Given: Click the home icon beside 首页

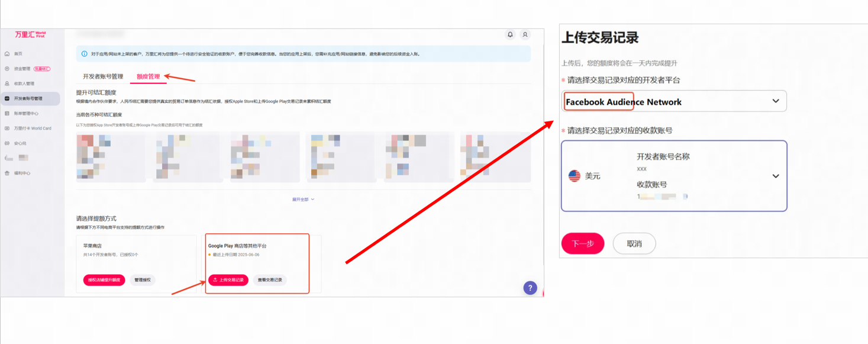Looking at the screenshot, I should pyautogui.click(x=7, y=54).
